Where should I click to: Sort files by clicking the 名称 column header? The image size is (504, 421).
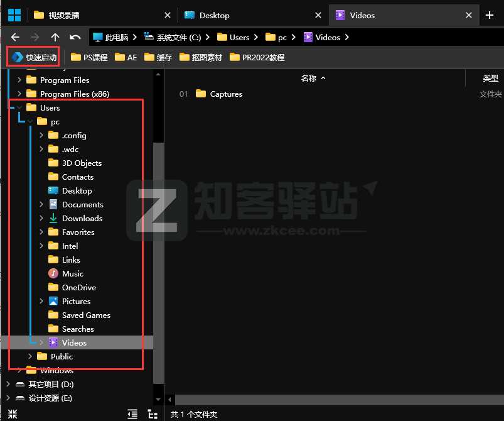pyautogui.click(x=308, y=78)
